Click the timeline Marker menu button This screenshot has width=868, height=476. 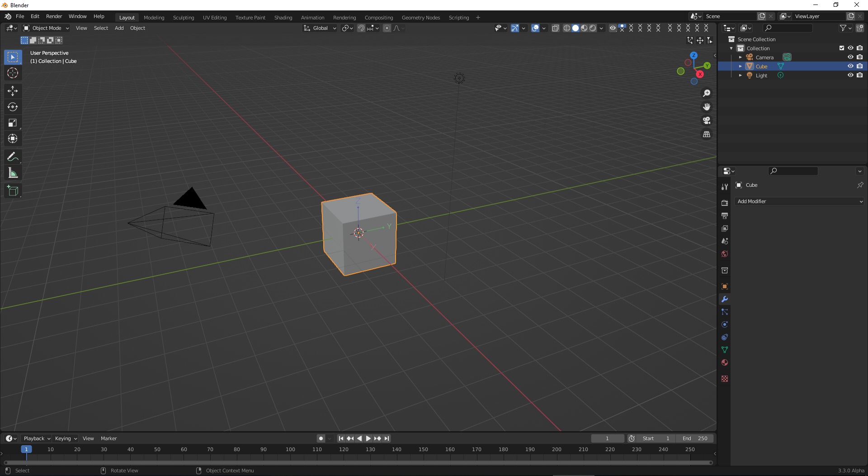pos(108,438)
